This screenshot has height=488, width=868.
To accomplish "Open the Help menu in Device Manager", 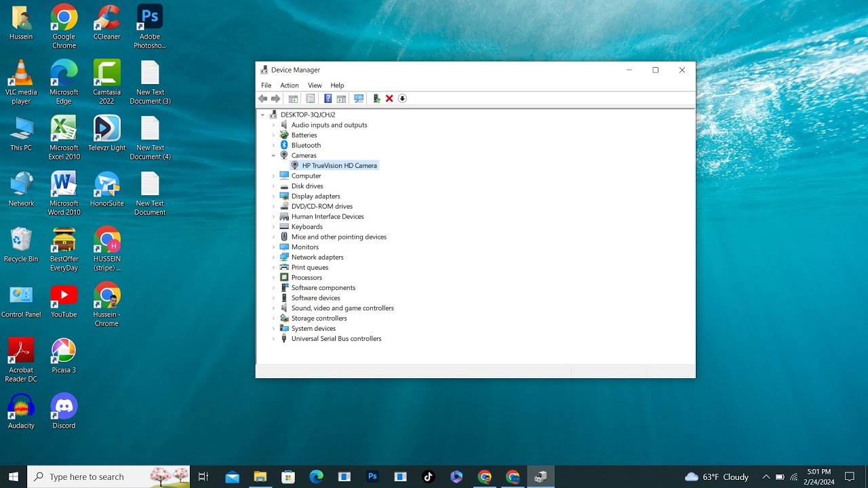I will click(337, 85).
